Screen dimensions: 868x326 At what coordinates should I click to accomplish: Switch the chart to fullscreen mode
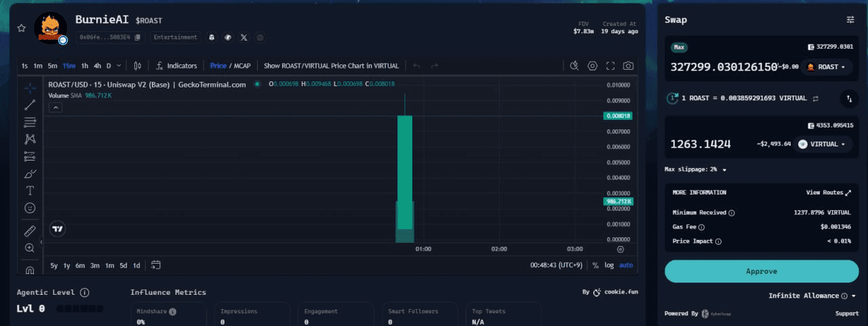(610, 66)
